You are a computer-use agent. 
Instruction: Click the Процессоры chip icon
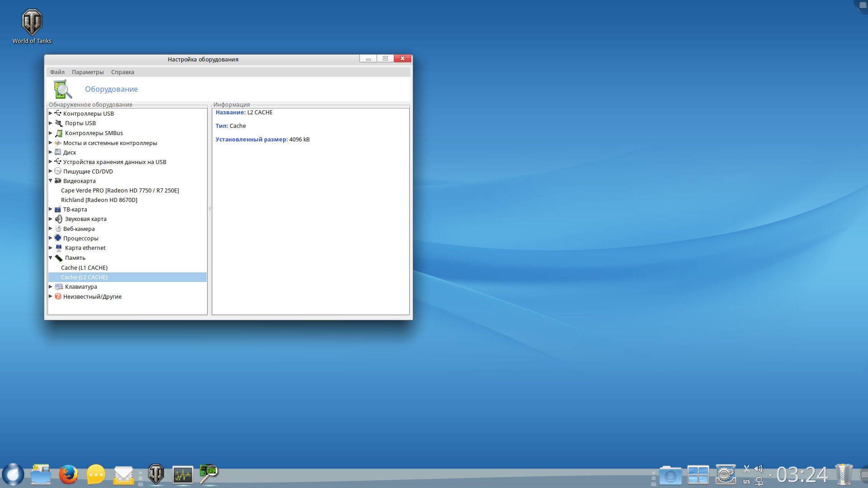tap(58, 238)
